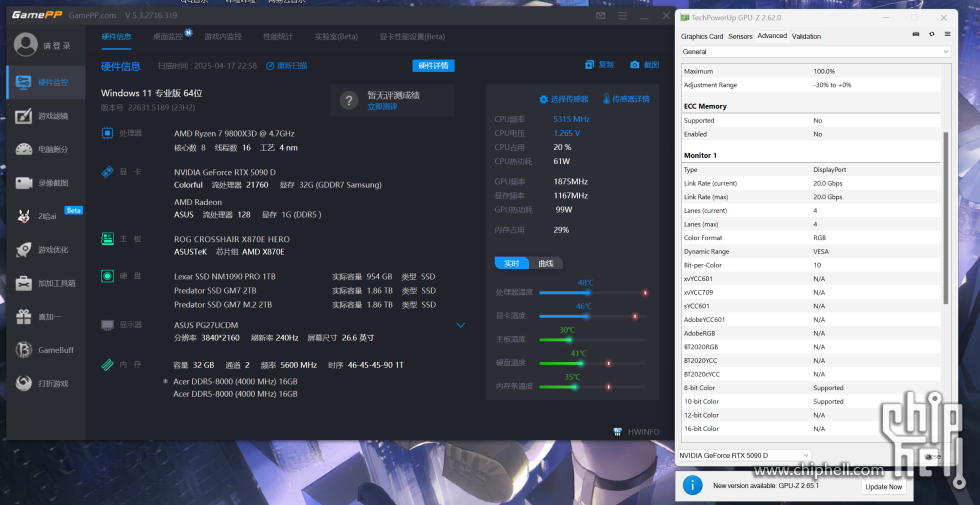This screenshot has width=980, height=505.
Task: Click the 显卡温度 46℃ bar
Action: click(592, 316)
